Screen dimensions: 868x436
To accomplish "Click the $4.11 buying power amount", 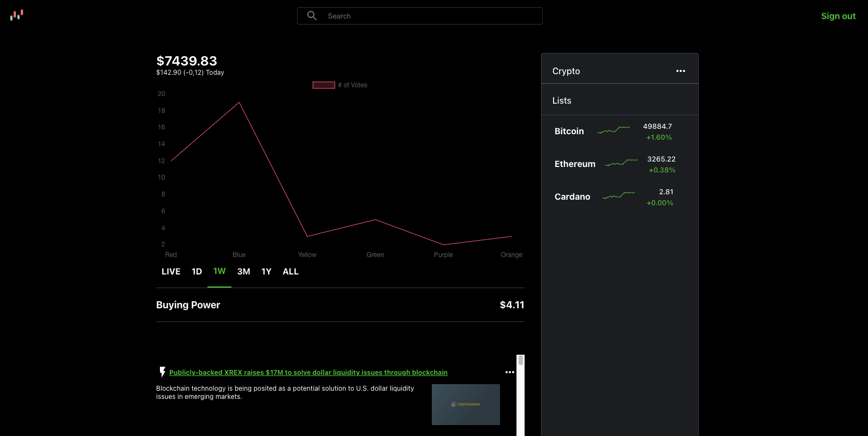I will pyautogui.click(x=512, y=305).
